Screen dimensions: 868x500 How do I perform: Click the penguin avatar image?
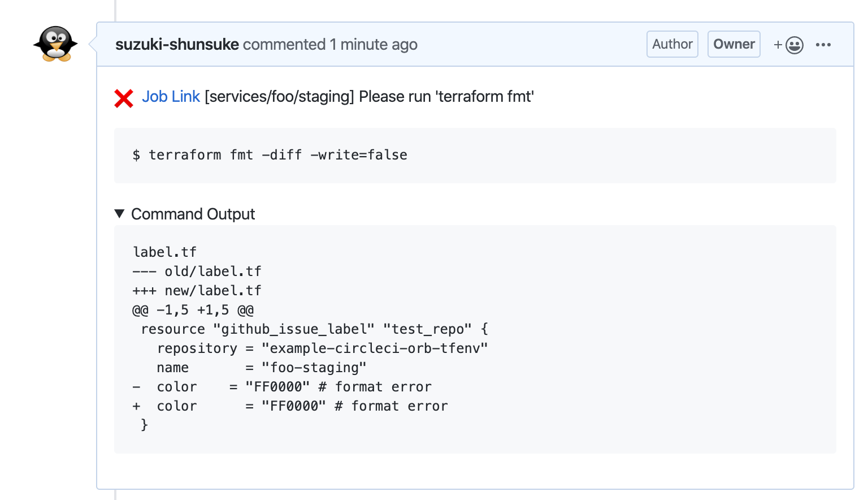[x=55, y=44]
